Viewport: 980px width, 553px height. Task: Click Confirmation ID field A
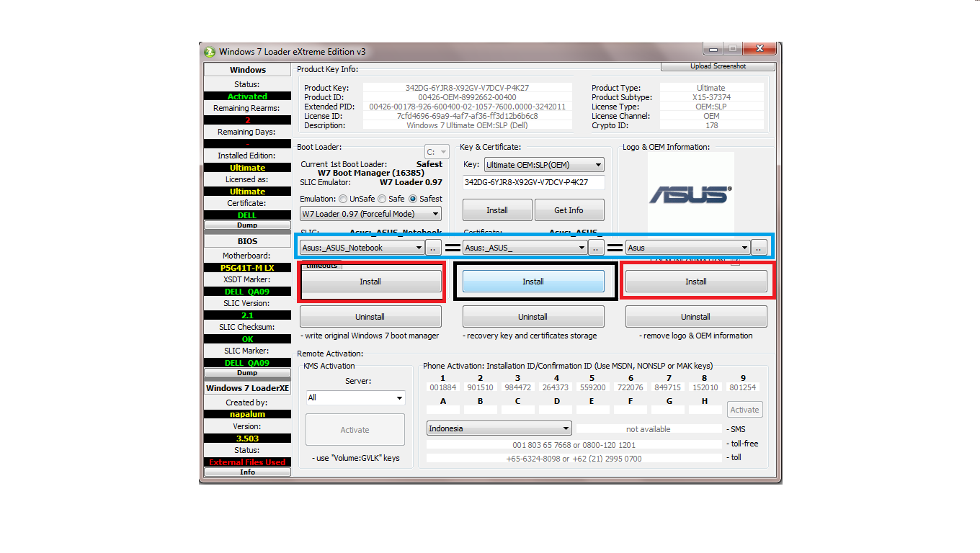[443, 410]
